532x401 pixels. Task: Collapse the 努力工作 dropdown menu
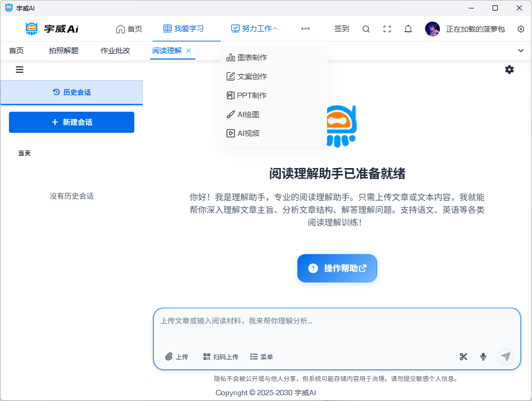(x=254, y=29)
